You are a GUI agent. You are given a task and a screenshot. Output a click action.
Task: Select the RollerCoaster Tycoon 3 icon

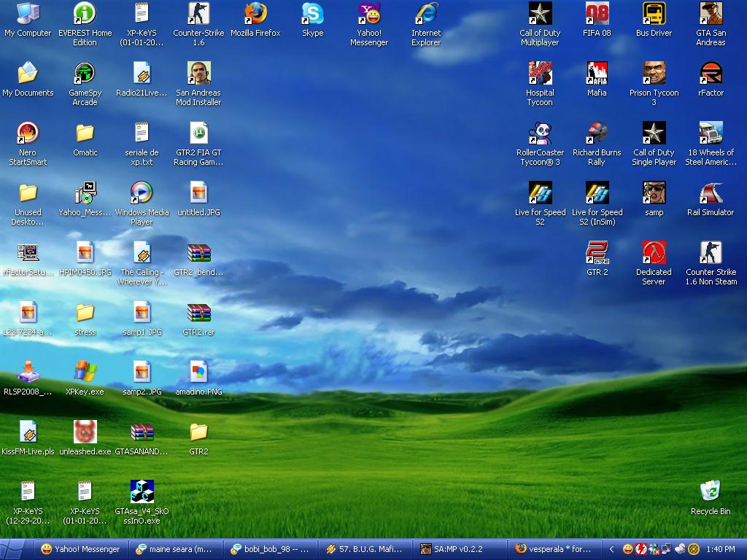pyautogui.click(x=540, y=133)
